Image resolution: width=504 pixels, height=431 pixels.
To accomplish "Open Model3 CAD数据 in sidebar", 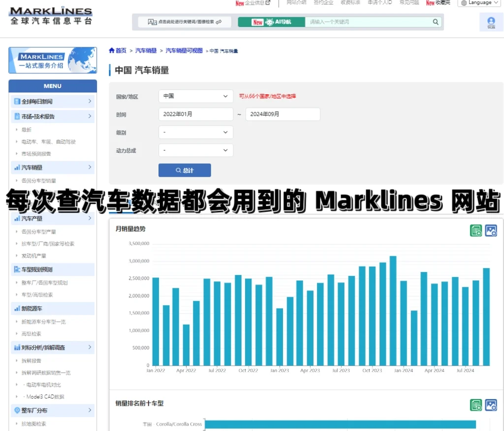I will point(45,397).
